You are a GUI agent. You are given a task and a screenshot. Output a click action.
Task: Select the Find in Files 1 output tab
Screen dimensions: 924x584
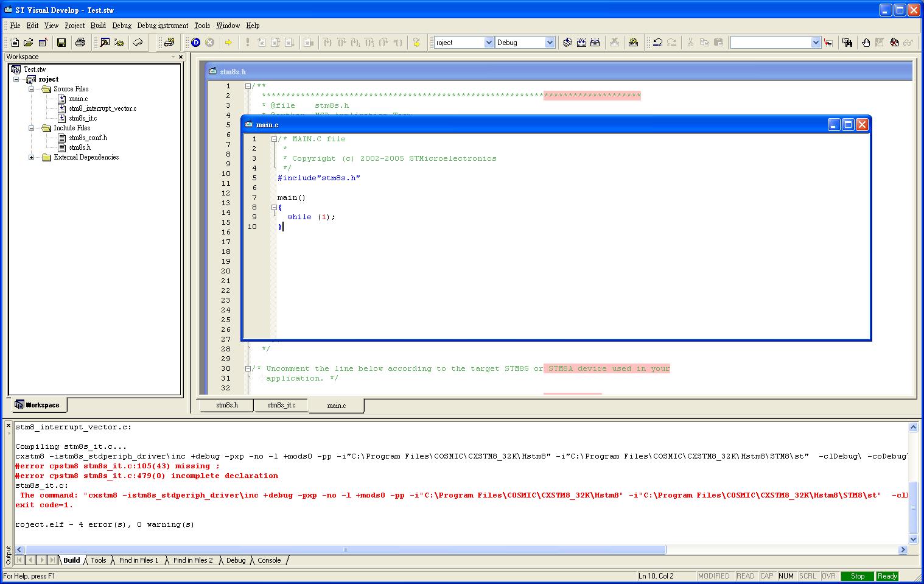[139, 560]
